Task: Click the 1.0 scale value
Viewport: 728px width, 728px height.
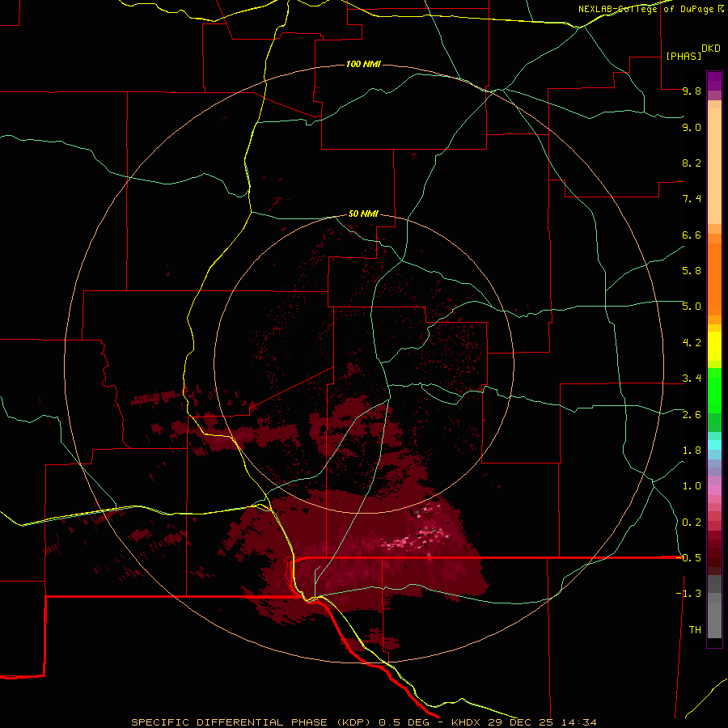Action: pyautogui.click(x=692, y=486)
